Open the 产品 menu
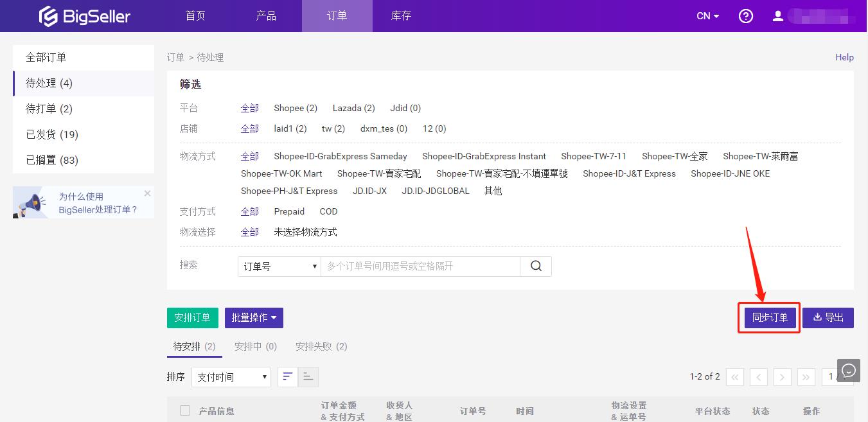868x422 pixels. click(266, 16)
